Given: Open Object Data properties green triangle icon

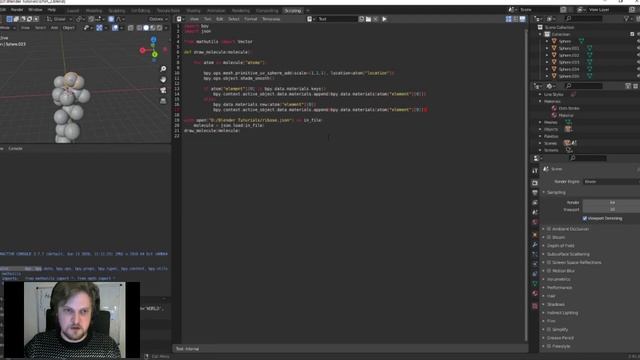Looking at the screenshot, I should pos(535,284).
